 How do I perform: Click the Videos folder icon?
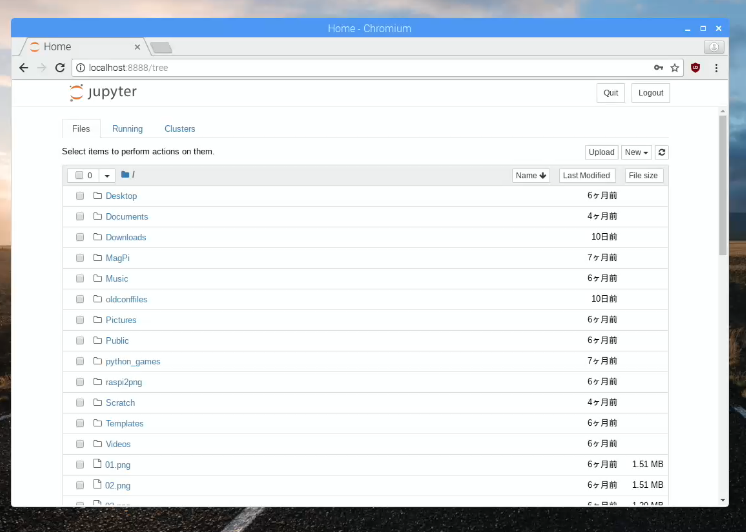tap(98, 443)
